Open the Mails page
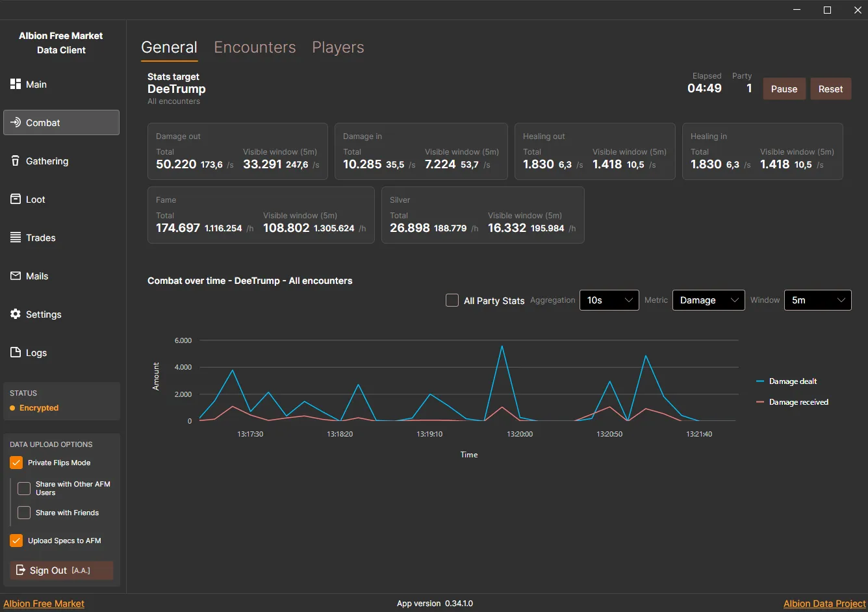868x612 pixels. point(61,276)
